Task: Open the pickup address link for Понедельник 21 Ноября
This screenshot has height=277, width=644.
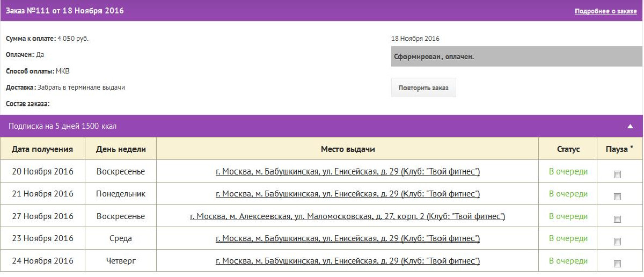Action: tap(348, 194)
